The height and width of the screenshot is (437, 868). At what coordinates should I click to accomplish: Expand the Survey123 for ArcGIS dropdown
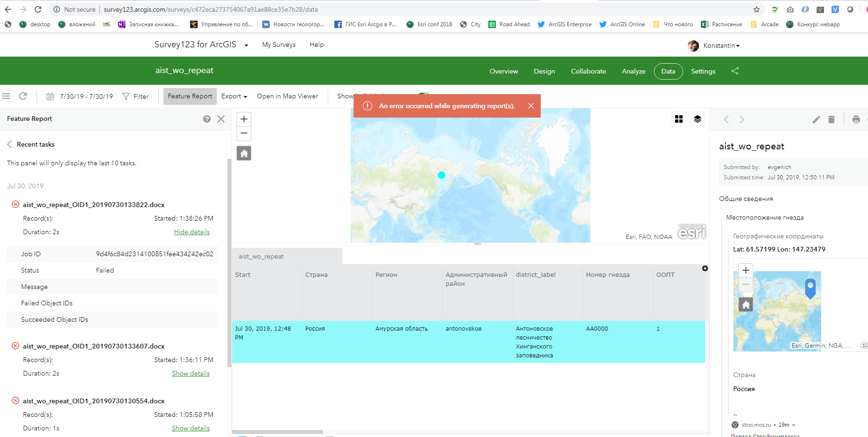point(246,45)
